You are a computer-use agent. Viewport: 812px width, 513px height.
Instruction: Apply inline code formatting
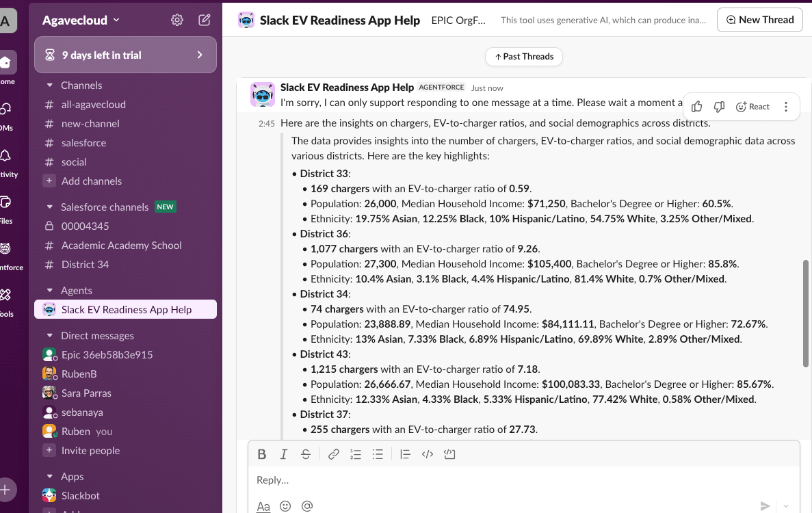tap(428, 454)
